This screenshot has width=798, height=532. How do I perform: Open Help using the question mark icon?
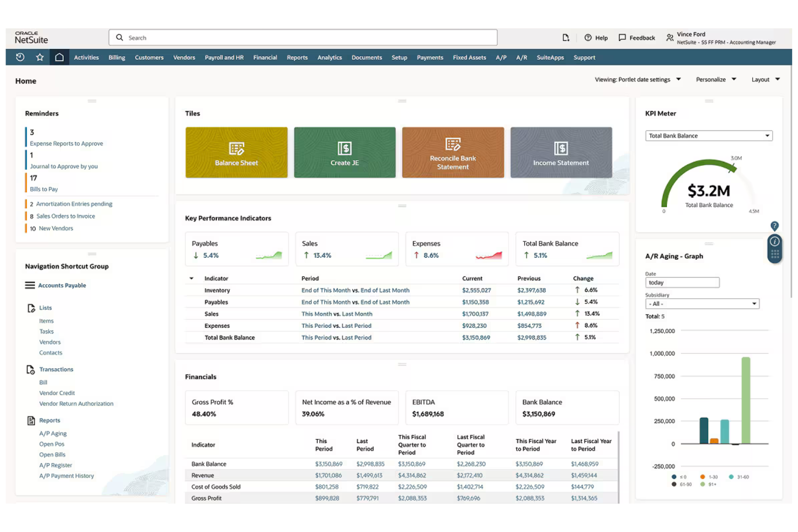(x=588, y=38)
